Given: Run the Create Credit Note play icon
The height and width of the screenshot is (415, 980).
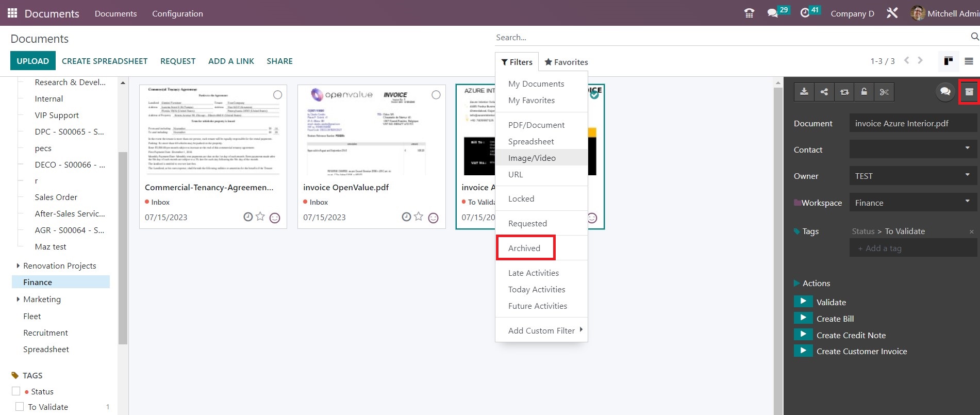Looking at the screenshot, I should tap(803, 334).
